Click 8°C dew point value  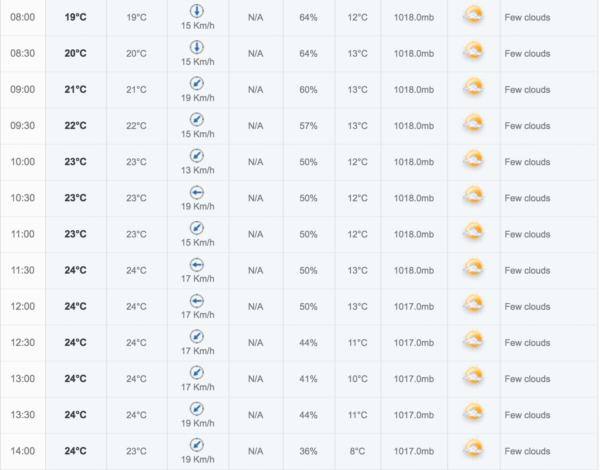pyautogui.click(x=357, y=451)
